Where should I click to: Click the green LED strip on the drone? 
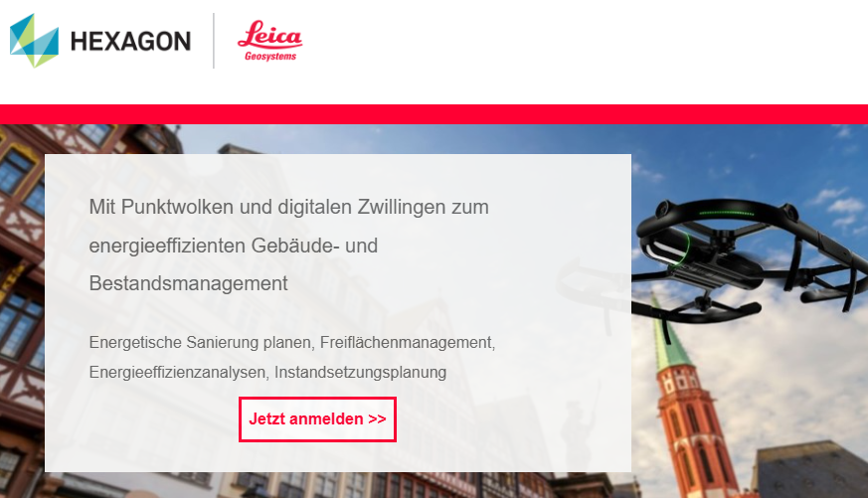coord(726,213)
